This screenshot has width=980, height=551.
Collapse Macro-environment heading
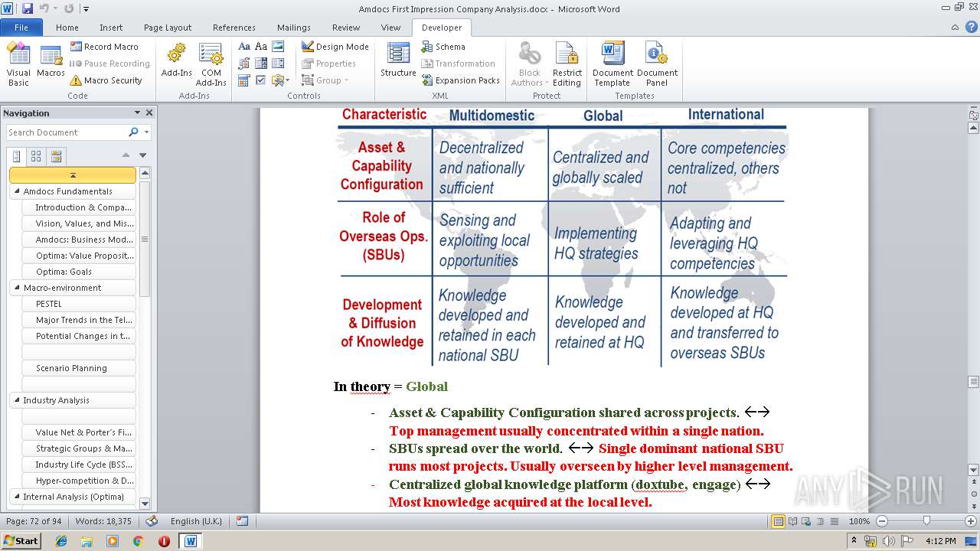tap(17, 288)
